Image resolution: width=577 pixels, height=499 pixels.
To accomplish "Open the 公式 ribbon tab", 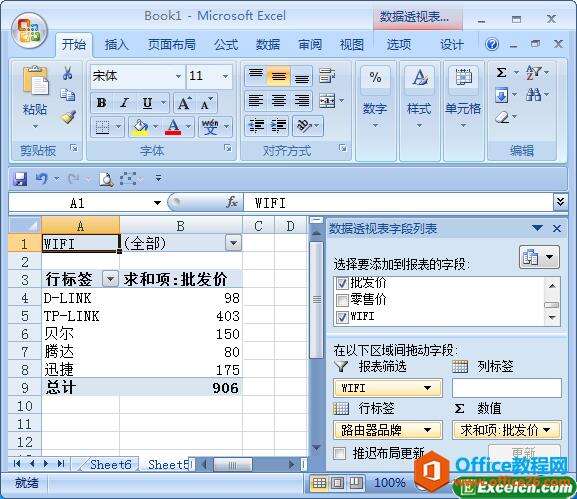I will tap(226, 45).
